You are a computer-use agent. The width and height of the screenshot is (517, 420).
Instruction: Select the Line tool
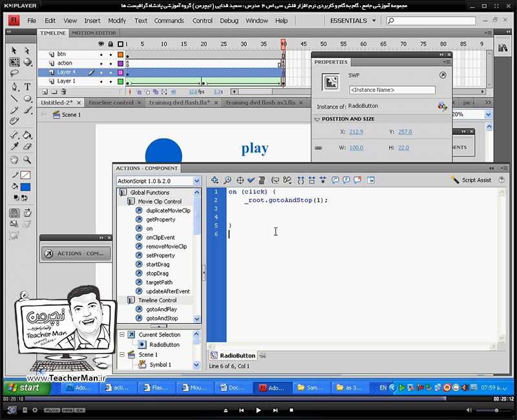click(x=14, y=98)
